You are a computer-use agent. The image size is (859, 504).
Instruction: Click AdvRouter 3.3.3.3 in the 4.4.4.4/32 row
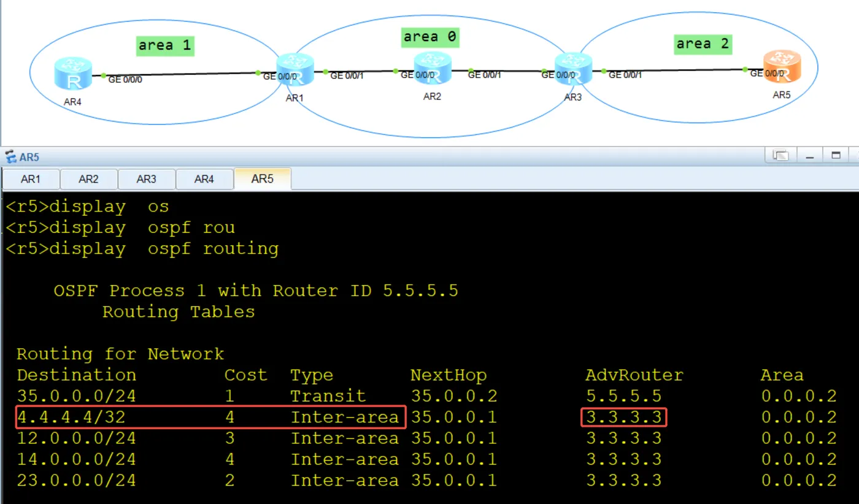[623, 418]
